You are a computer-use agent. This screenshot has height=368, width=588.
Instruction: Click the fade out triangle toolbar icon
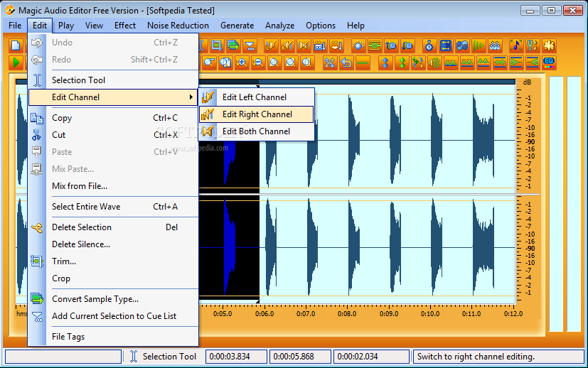click(x=516, y=63)
